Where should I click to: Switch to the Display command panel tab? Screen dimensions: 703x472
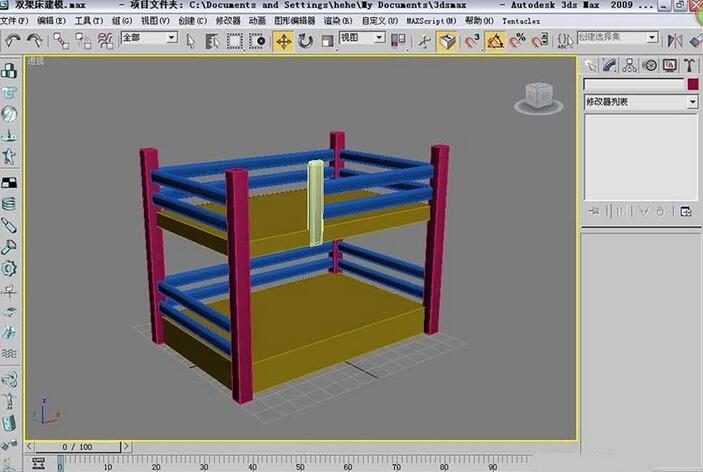(669, 65)
